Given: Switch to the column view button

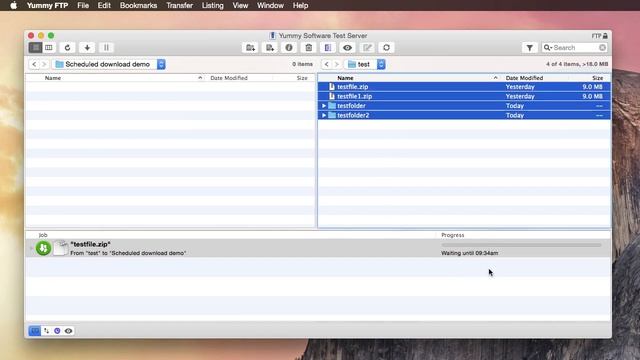Looking at the screenshot, I should pyautogui.click(x=49, y=48).
